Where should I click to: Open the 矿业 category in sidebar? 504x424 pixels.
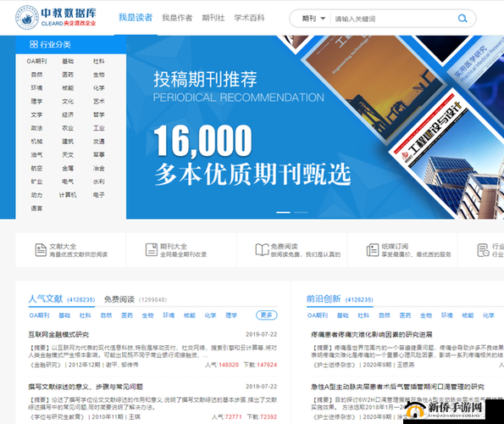click(36, 181)
